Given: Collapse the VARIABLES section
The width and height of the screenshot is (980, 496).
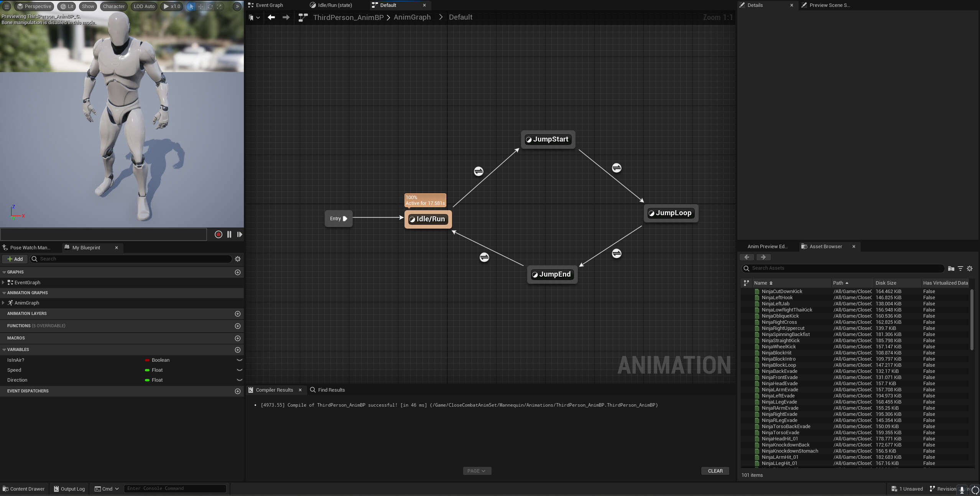Looking at the screenshot, I should 4,350.
